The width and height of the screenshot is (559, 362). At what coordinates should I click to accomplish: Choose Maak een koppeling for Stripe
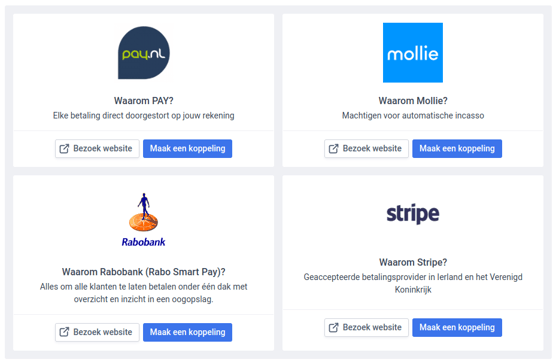coord(457,327)
